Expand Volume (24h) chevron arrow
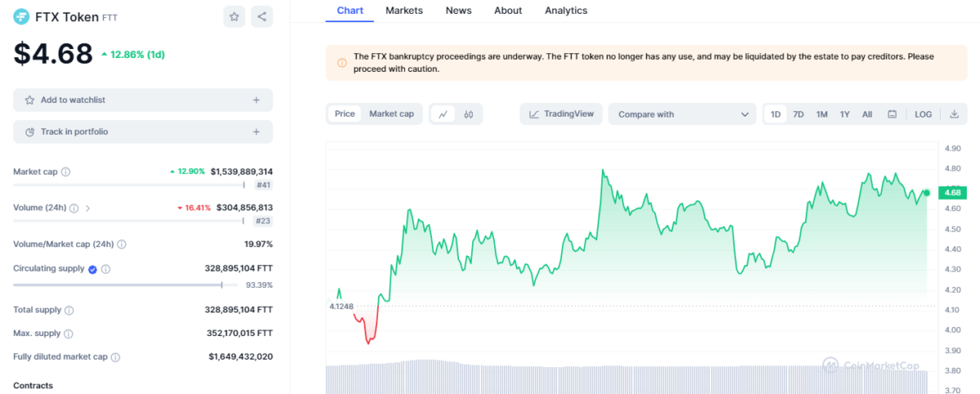 click(x=88, y=208)
